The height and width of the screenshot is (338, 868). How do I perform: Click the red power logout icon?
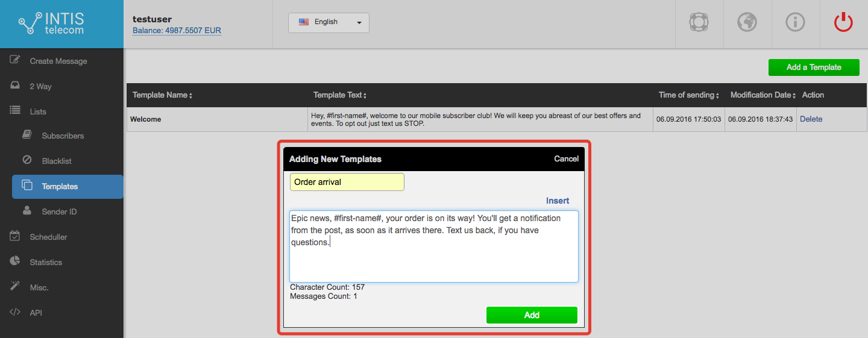pyautogui.click(x=843, y=22)
